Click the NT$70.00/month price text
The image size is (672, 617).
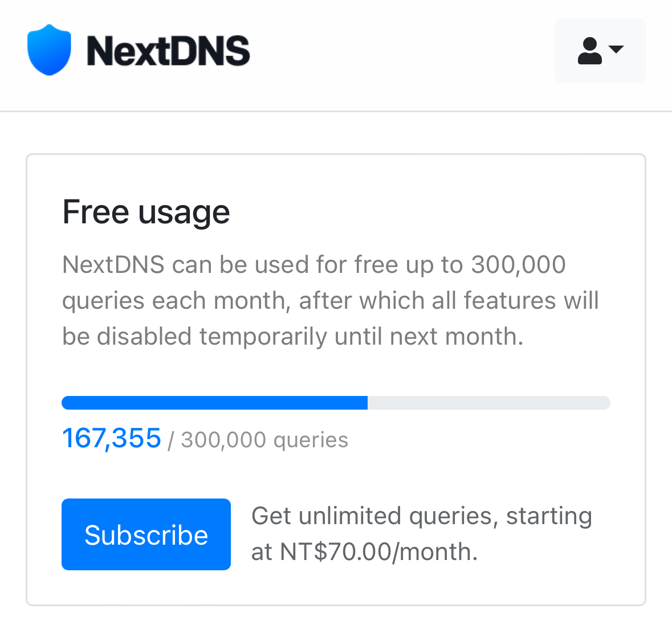click(x=378, y=551)
